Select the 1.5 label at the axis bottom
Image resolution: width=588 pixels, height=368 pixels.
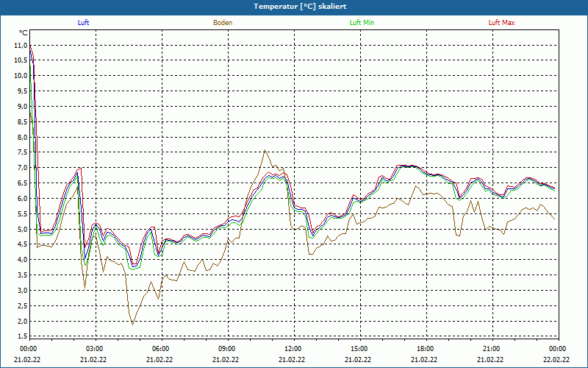coord(21,336)
